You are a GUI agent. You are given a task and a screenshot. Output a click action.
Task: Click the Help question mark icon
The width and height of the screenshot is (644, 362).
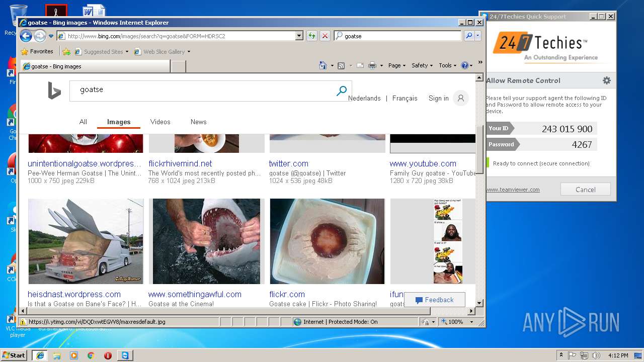464,65
